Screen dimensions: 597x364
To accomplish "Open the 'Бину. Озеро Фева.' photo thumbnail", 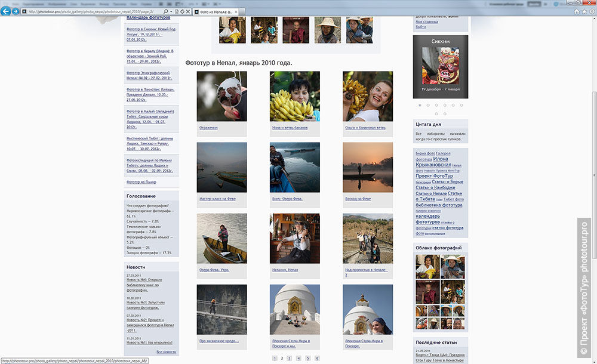I will tap(295, 168).
